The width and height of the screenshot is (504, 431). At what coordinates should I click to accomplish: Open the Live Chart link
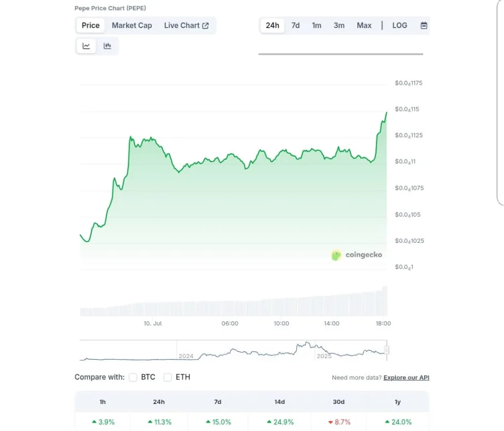[x=187, y=26]
